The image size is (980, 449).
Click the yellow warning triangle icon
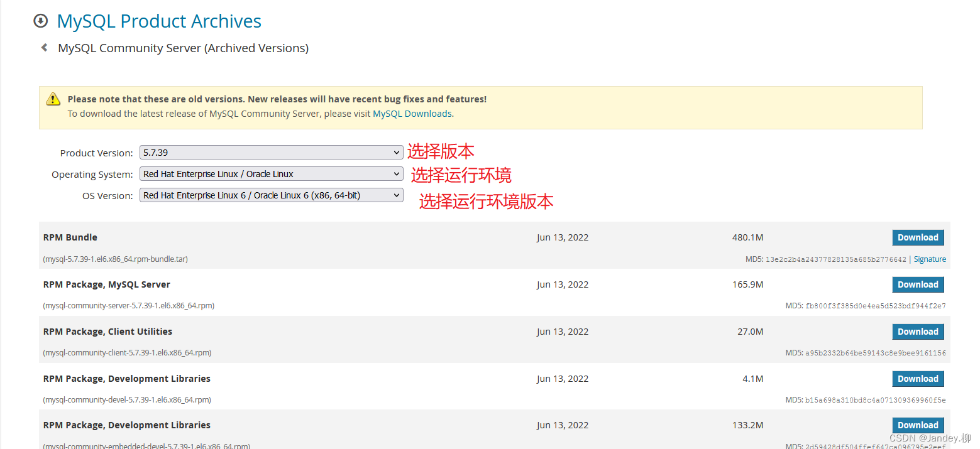coord(53,99)
